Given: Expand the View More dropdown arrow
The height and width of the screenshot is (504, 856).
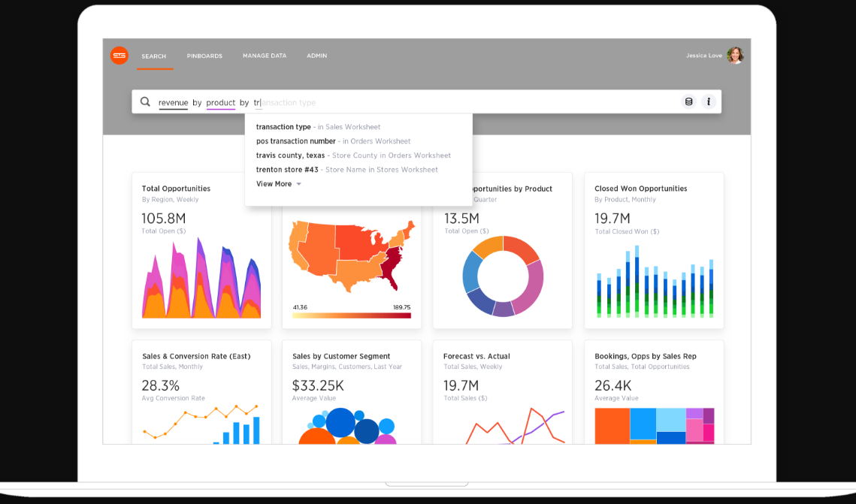Looking at the screenshot, I should 298,184.
